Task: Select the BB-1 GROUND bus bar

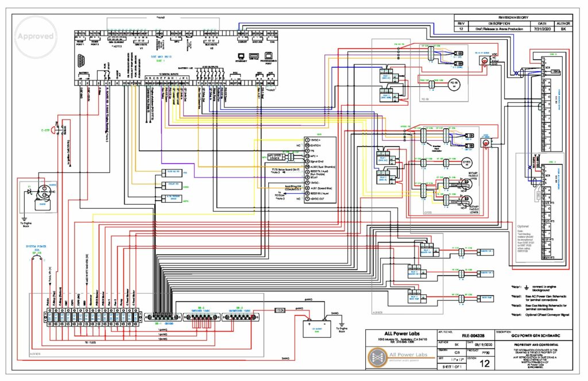Action: [164, 317]
